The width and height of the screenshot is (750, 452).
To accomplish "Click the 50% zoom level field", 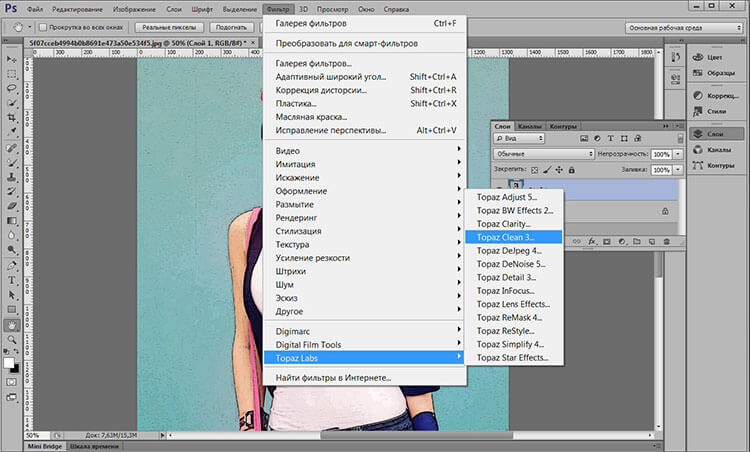I will click(33, 435).
